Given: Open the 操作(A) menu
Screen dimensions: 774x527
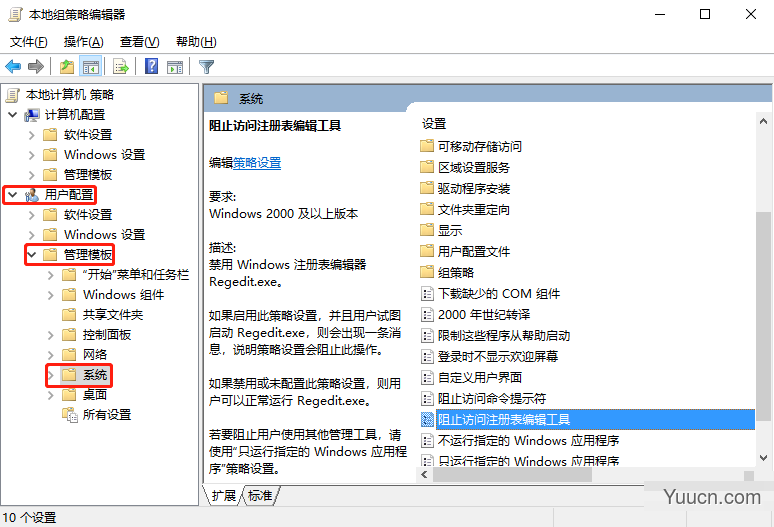Looking at the screenshot, I should (83, 41).
